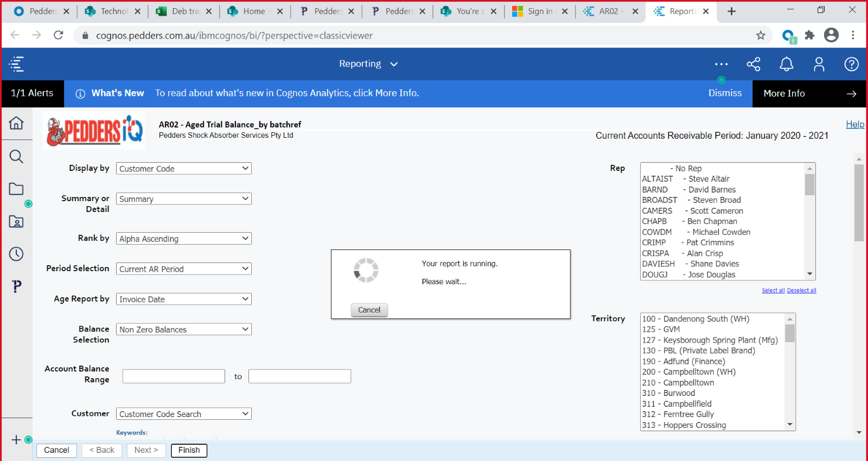Open the Display by dropdown

click(x=184, y=169)
